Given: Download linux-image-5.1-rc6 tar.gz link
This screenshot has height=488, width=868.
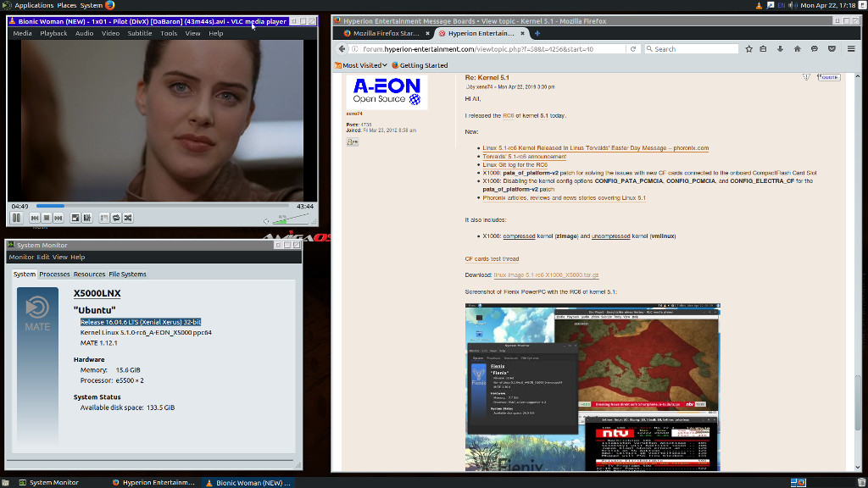Looking at the screenshot, I should (x=547, y=275).
